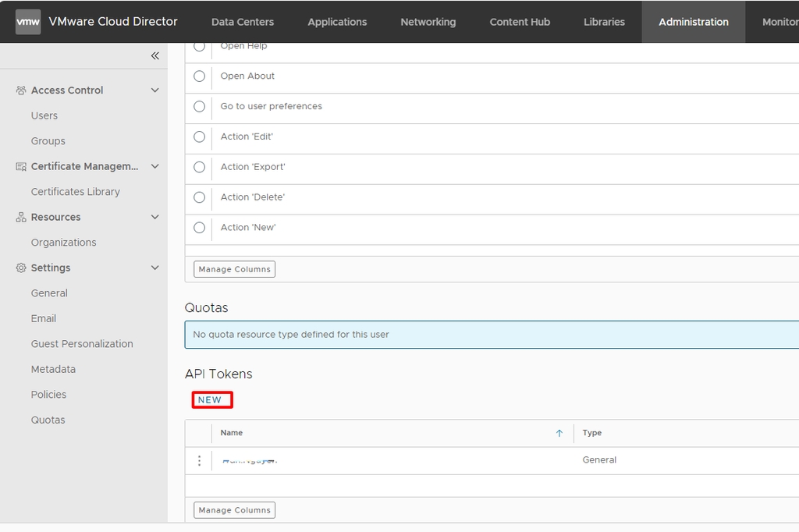Open the Content Hub tab
Image resolution: width=799 pixels, height=532 pixels.
[x=520, y=22]
